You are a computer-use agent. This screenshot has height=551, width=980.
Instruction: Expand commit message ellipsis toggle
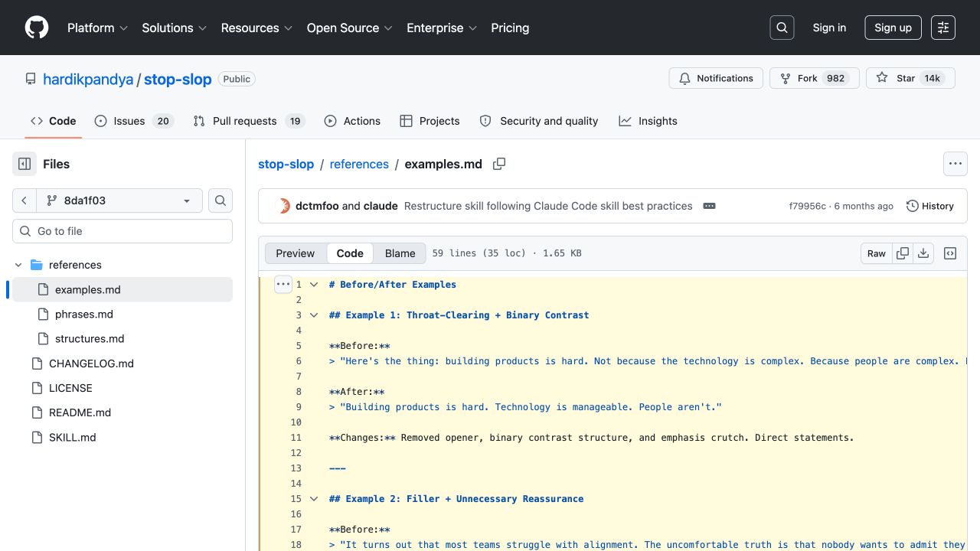tap(709, 206)
